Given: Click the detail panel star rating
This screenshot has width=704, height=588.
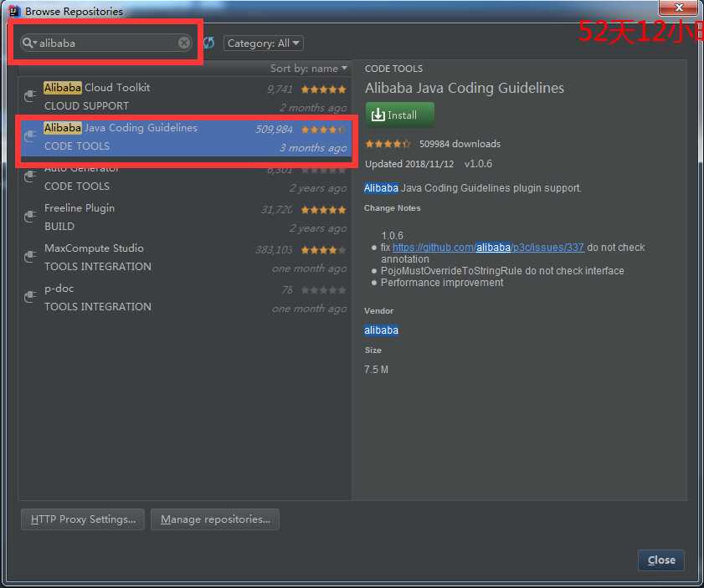Looking at the screenshot, I should (x=388, y=144).
